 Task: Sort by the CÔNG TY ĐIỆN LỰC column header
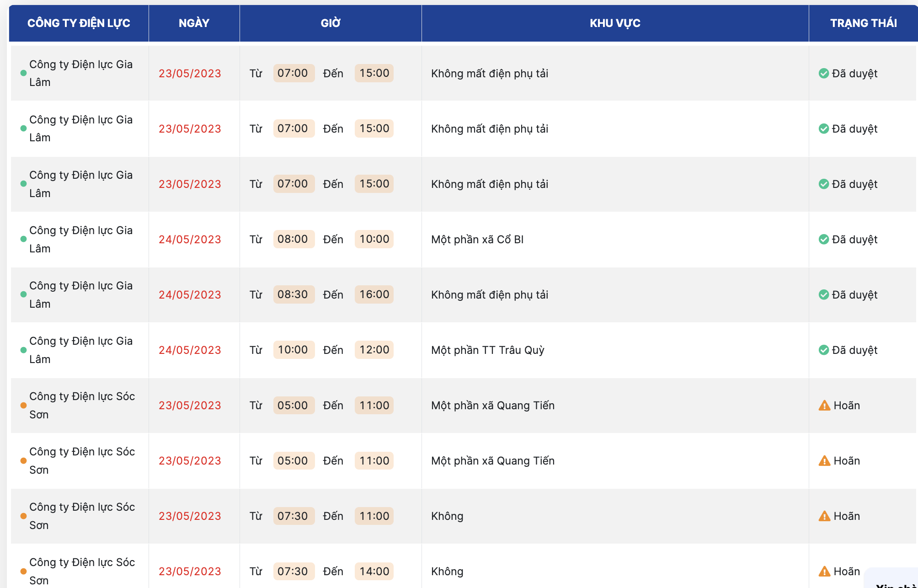coord(79,23)
